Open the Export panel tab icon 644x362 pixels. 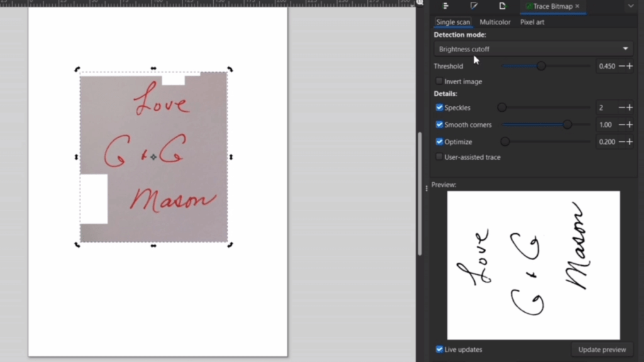(502, 6)
